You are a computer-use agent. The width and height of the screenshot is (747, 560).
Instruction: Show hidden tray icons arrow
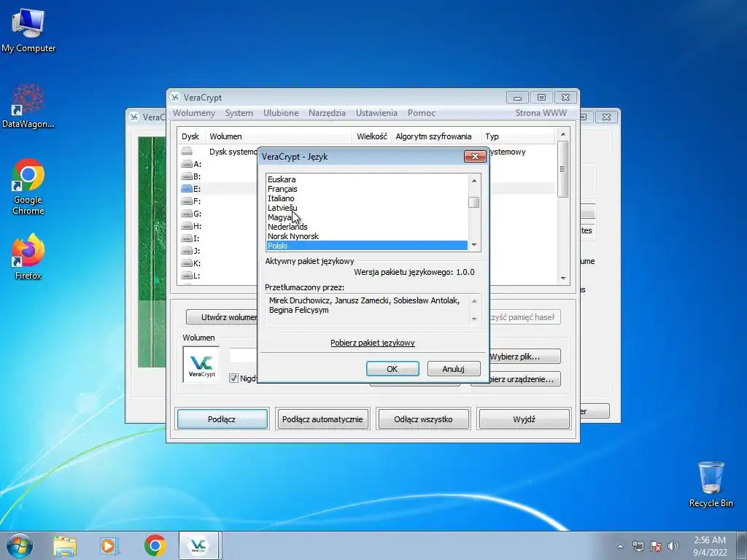coord(620,546)
